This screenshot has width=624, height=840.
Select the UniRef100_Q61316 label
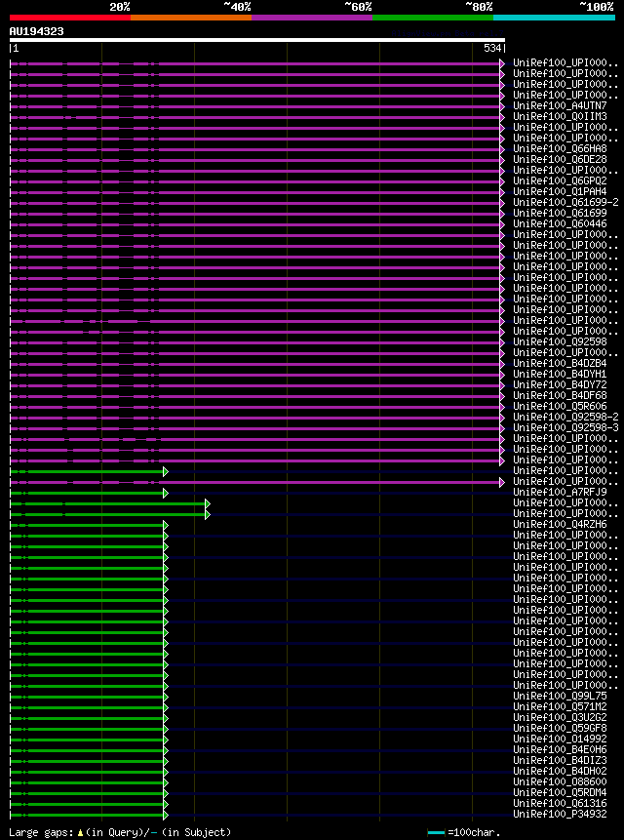click(560, 804)
